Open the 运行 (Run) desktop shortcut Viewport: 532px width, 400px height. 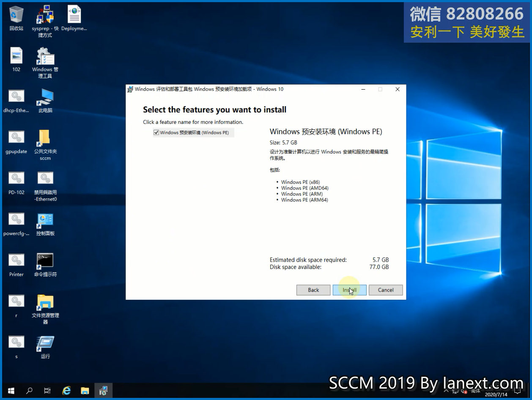[45, 347]
